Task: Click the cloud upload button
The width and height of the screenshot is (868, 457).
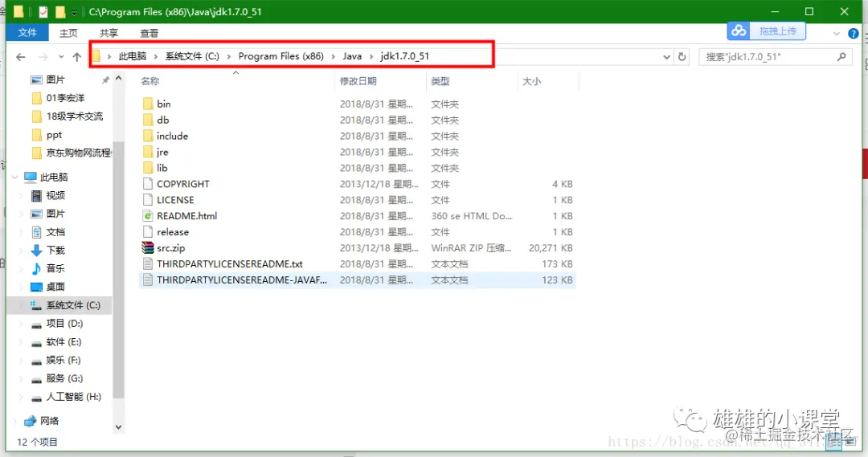Action: [x=766, y=31]
